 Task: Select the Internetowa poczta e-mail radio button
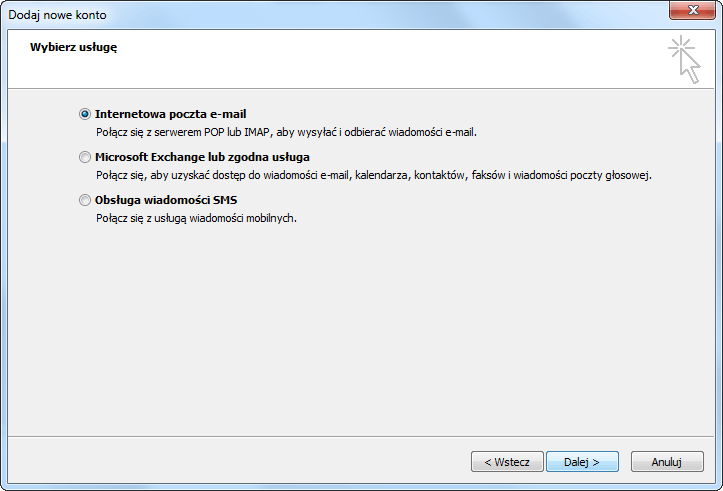pyautogui.click(x=85, y=114)
